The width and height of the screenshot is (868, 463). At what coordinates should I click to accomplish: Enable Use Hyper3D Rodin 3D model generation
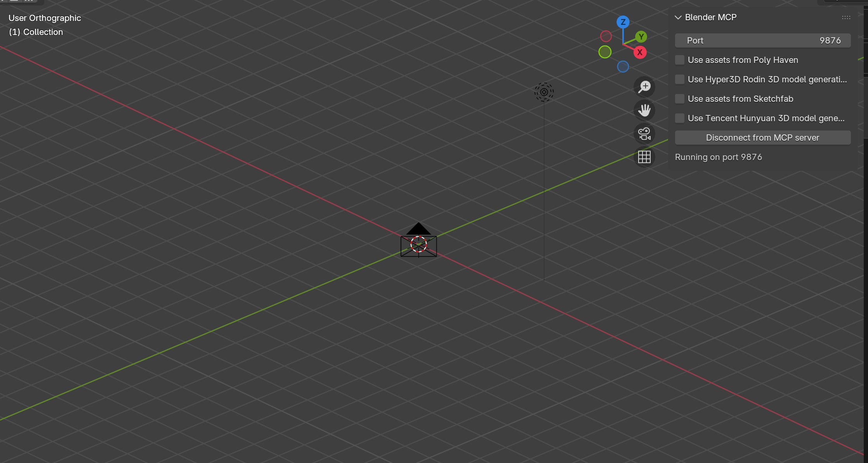coord(680,79)
